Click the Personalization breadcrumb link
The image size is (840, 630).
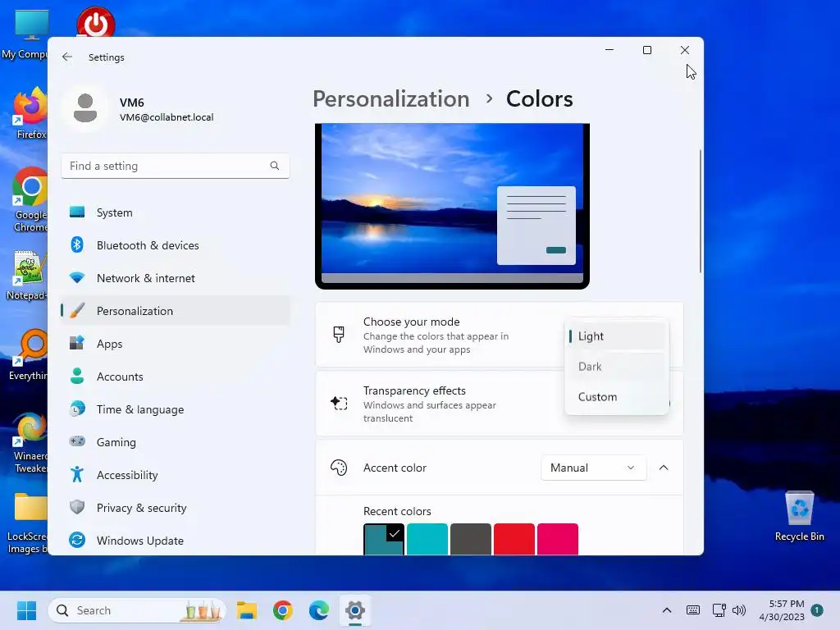(391, 99)
